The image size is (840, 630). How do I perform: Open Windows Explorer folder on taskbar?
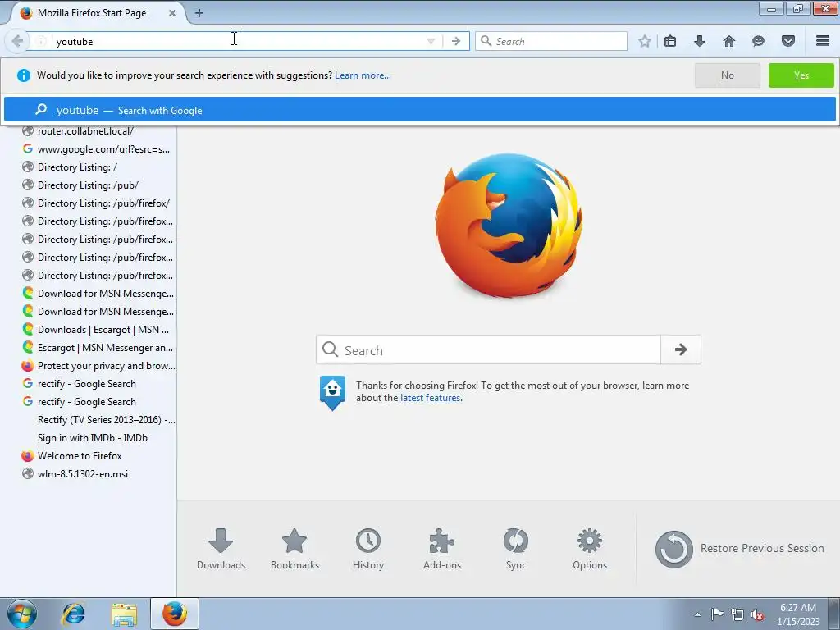[x=124, y=614]
